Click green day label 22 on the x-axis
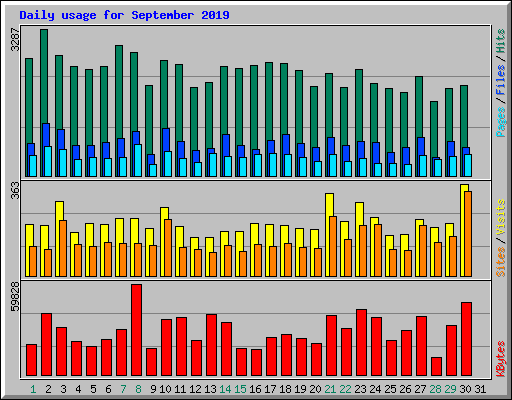 [345, 389]
